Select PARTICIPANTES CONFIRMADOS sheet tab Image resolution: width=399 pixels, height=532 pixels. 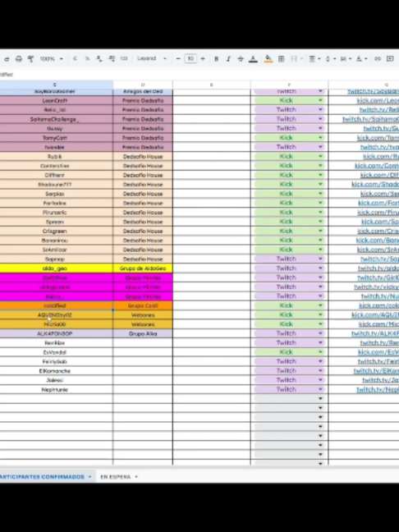pyautogui.click(x=45, y=477)
